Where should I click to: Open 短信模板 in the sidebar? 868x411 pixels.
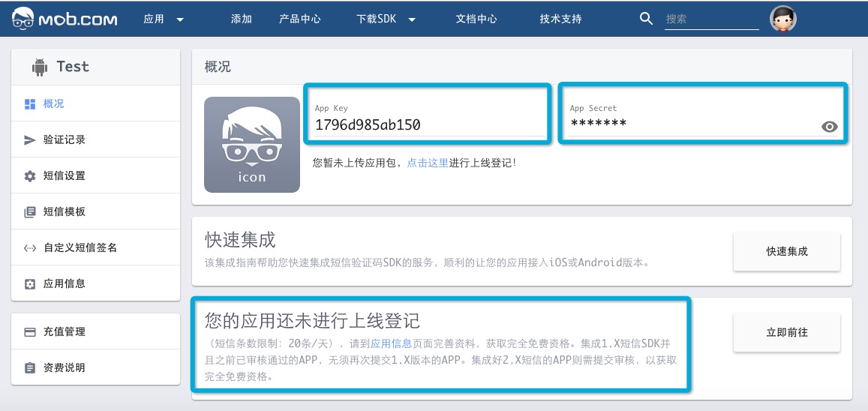click(x=96, y=211)
